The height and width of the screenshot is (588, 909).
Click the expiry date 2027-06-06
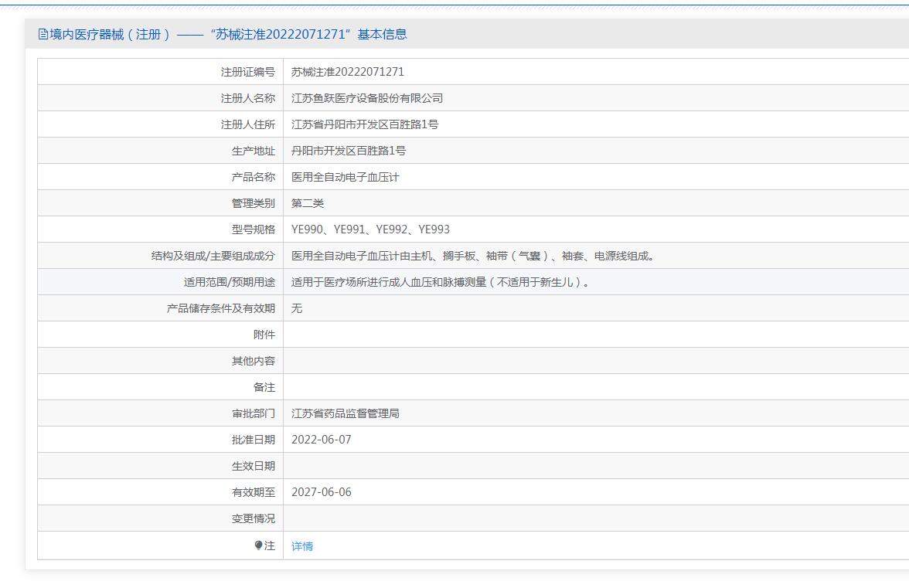321,492
